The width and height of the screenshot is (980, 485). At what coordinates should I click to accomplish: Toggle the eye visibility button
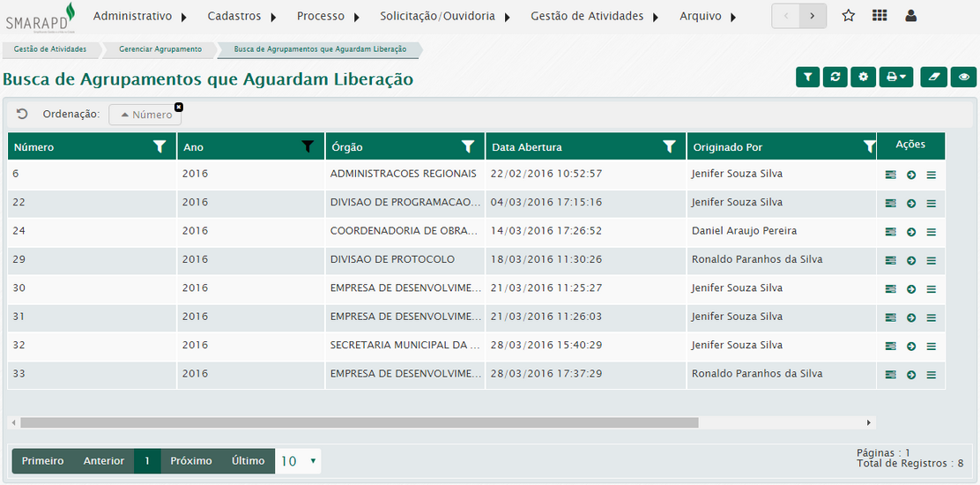(x=964, y=78)
